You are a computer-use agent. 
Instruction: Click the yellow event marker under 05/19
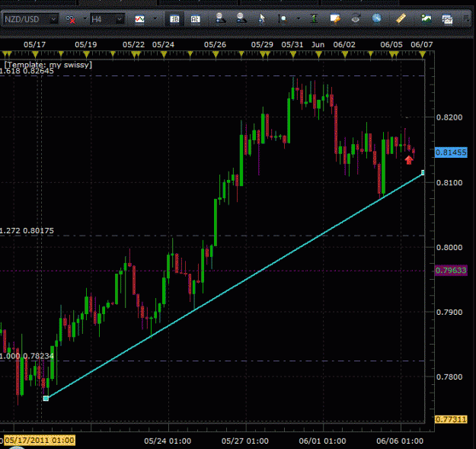[87, 55]
